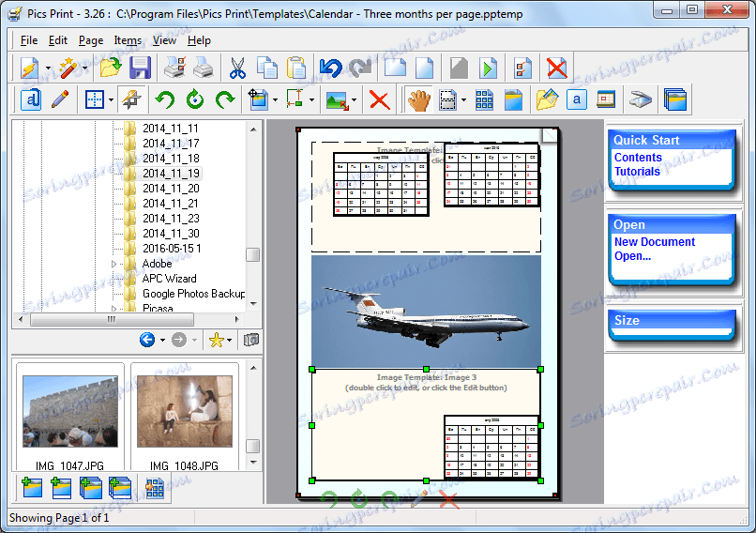The height and width of the screenshot is (533, 756).
Task: Select the Google Photos Backup folder
Action: pyautogui.click(x=194, y=294)
